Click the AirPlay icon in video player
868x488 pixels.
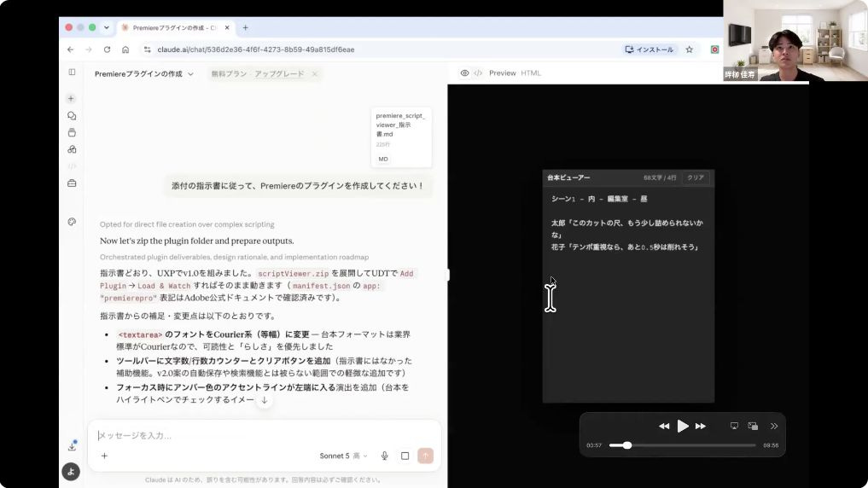pyautogui.click(x=734, y=426)
